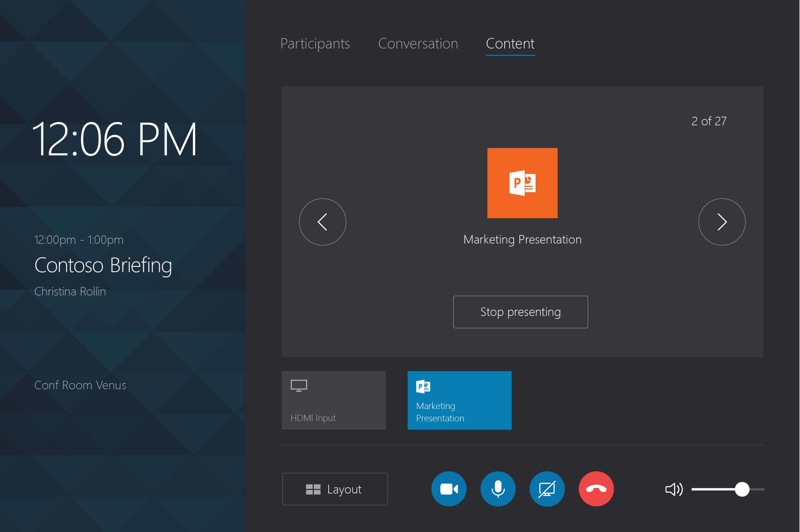
Task: Hang up the call with red button
Action: click(x=596, y=489)
